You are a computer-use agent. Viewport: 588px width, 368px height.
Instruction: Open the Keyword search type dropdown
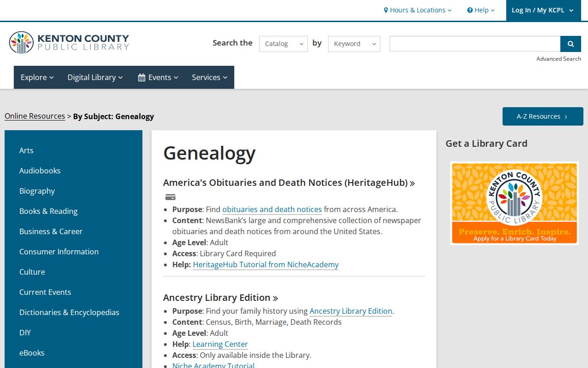[354, 44]
